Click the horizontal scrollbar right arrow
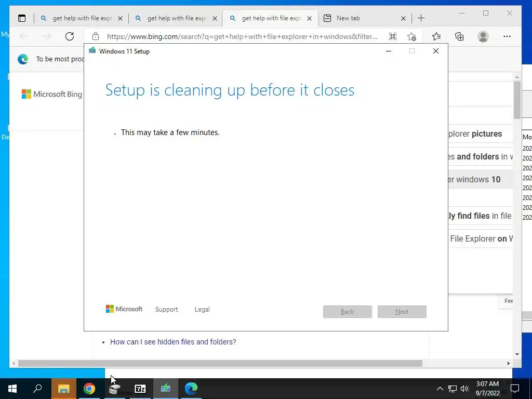 click(508, 363)
